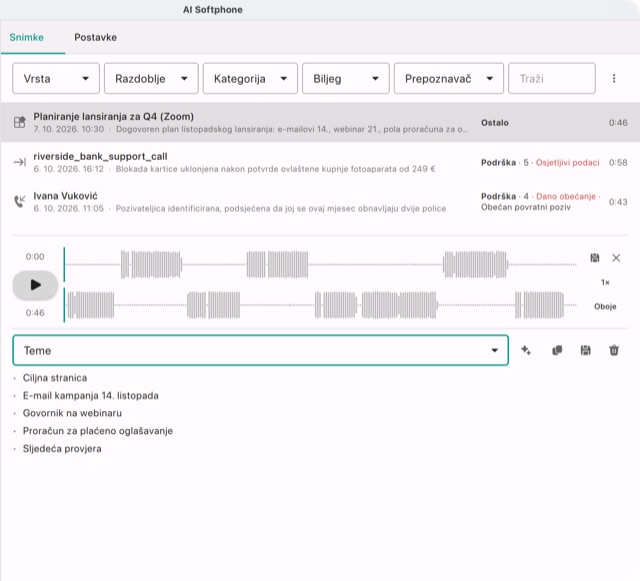Screen dimensions: 640x581
Task: Open the Vrsta filter dropdown
Action: click(56, 78)
